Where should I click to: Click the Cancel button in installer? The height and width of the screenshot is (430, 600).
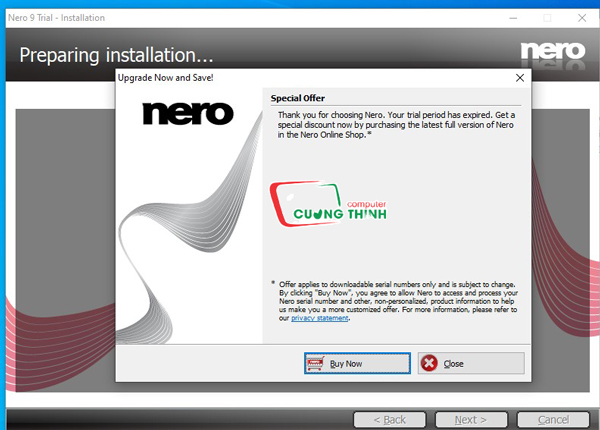[553, 420]
